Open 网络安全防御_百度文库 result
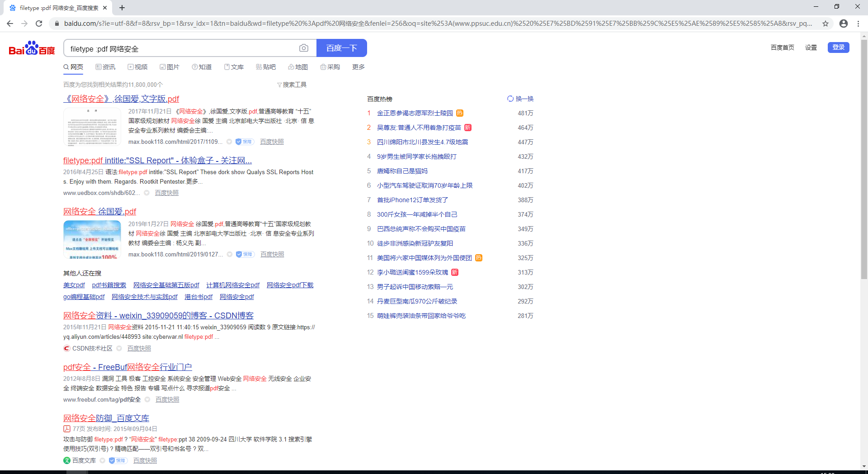Viewport: 868px width, 474px height. (x=106, y=418)
